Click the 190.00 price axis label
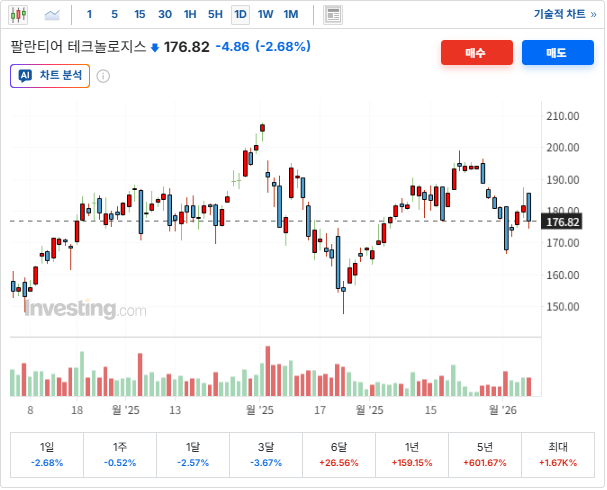 tap(562, 180)
